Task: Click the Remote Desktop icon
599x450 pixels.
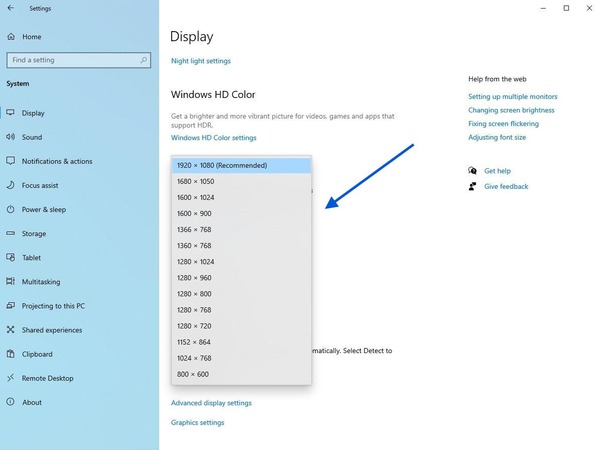Action: [x=10, y=378]
